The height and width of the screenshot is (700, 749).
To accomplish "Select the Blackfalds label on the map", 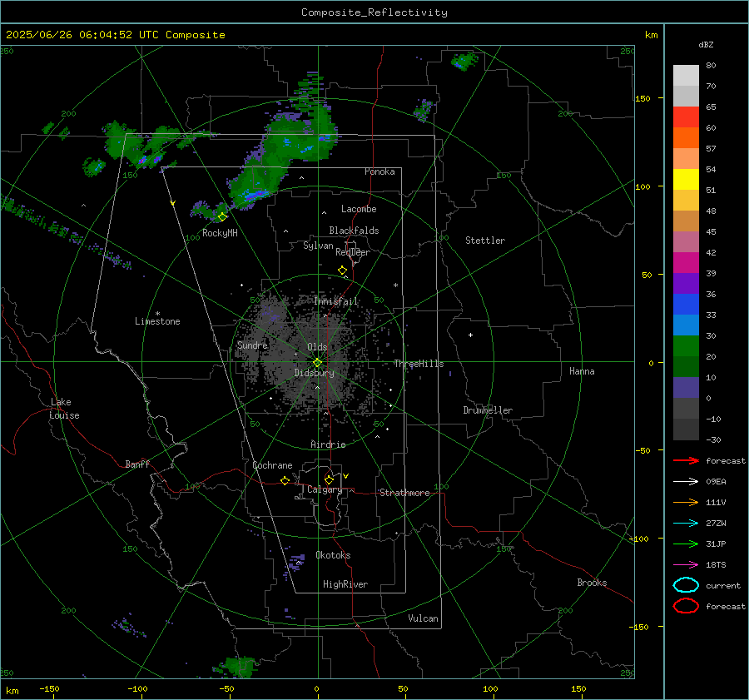I will click(x=354, y=231).
